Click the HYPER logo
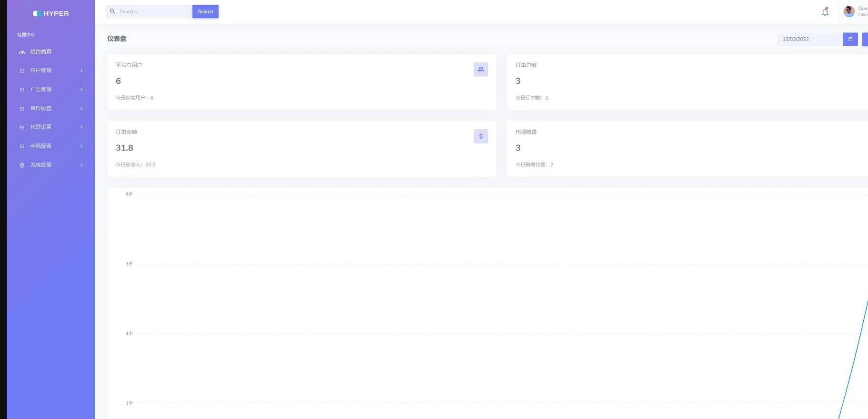Image resolution: width=868 pixels, height=419 pixels. (51, 13)
